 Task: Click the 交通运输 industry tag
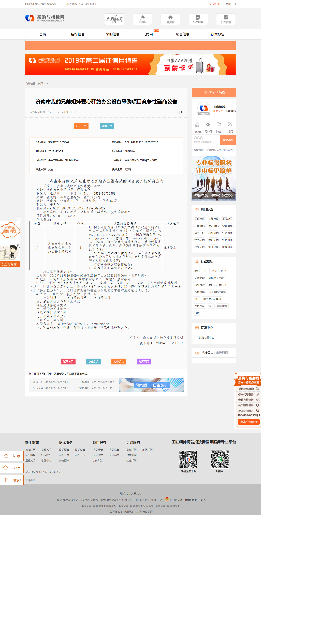(x=199, y=278)
